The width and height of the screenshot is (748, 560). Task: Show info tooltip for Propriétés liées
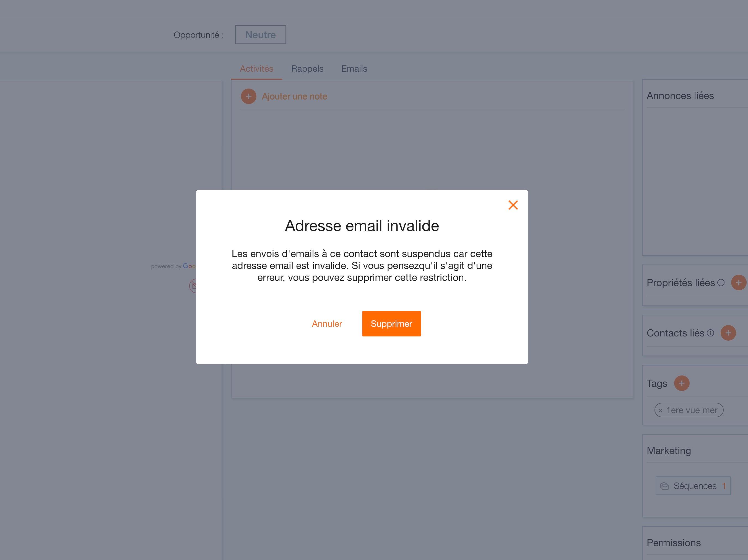click(x=721, y=282)
